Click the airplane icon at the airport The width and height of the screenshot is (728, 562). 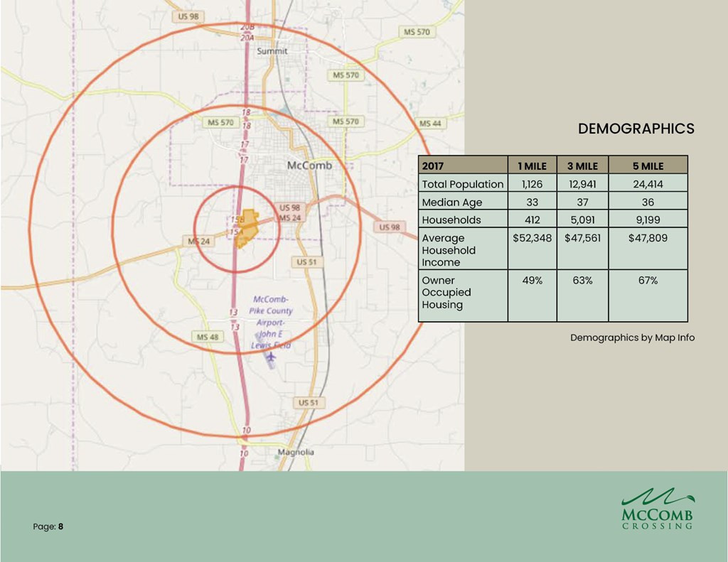[x=271, y=356]
